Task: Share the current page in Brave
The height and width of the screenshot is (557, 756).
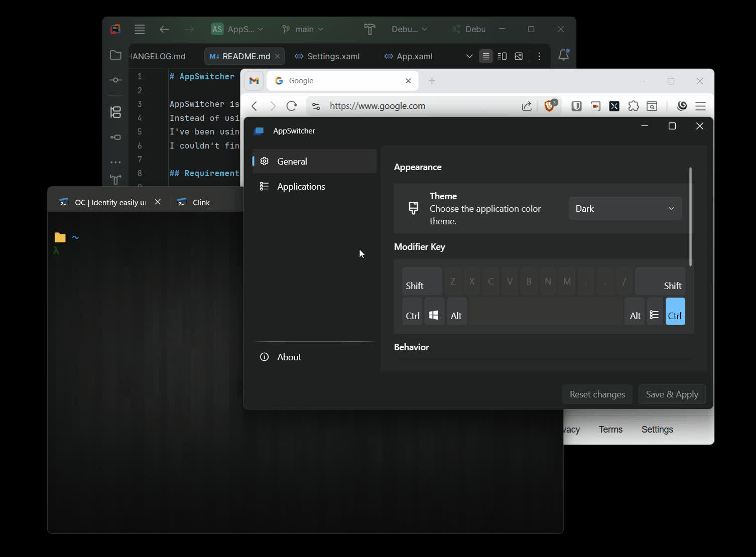Action: (x=527, y=106)
